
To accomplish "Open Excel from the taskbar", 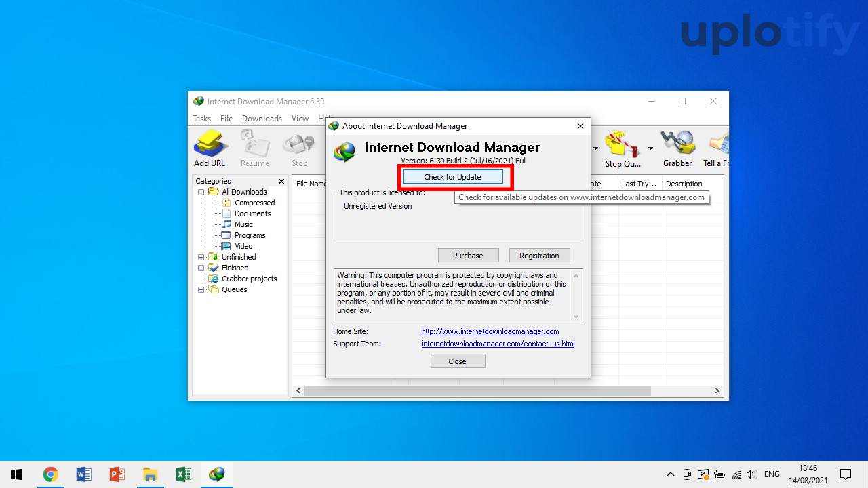I will click(184, 474).
